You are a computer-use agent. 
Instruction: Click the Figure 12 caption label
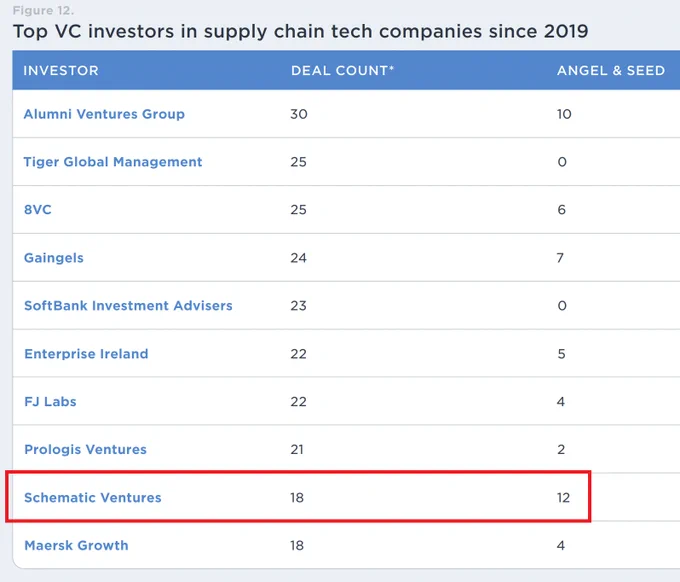tap(43, 10)
